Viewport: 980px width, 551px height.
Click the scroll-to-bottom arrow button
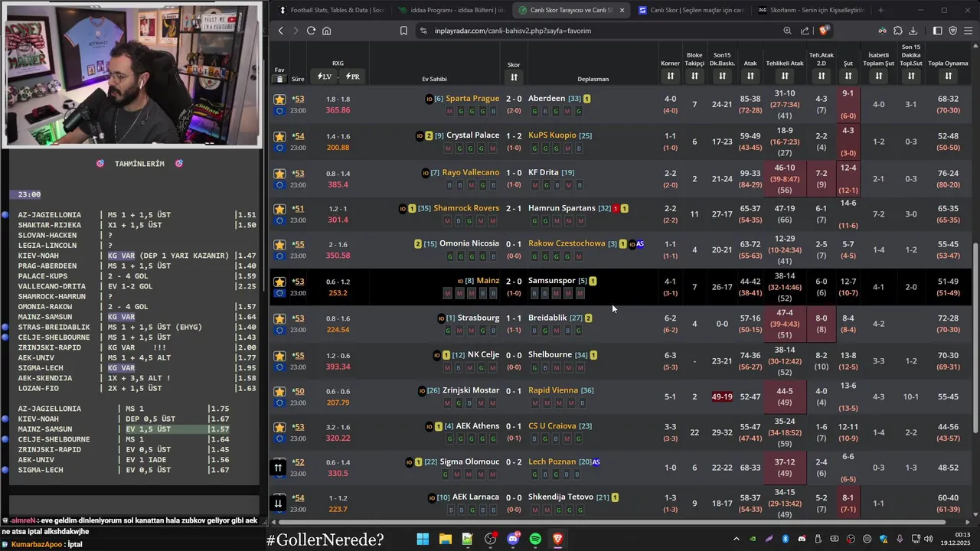278,503
